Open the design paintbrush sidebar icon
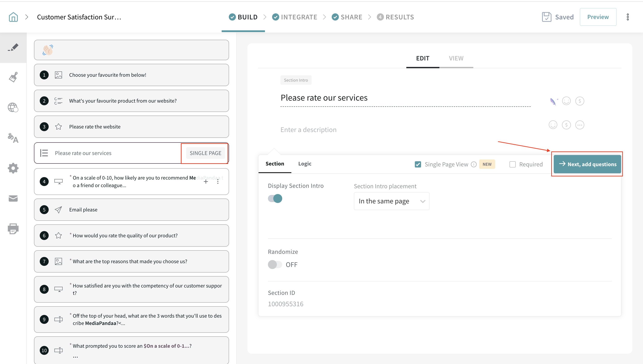The height and width of the screenshot is (364, 643). pyautogui.click(x=13, y=77)
